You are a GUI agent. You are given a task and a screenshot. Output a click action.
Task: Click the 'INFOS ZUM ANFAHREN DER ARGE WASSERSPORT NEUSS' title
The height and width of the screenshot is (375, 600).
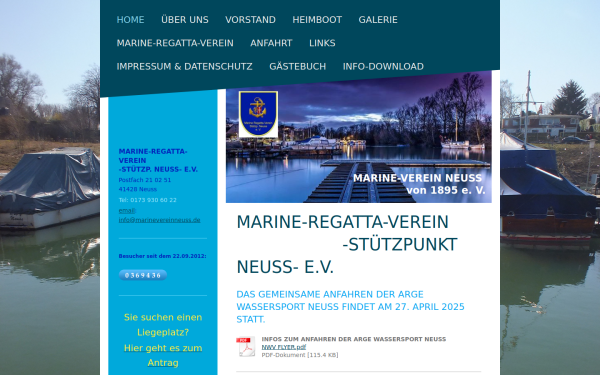(x=354, y=339)
